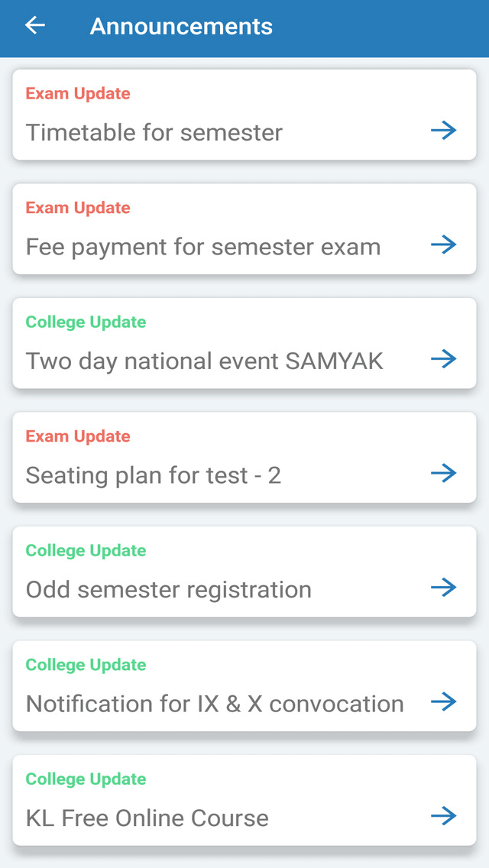This screenshot has height=868, width=489.
Task: Click the College Update label above SAMYAK event
Action: tap(86, 322)
